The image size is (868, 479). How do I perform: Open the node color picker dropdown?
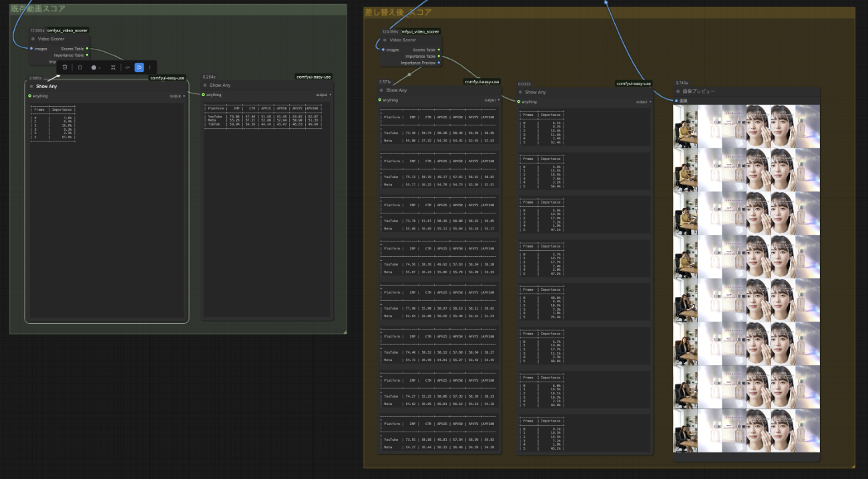(x=96, y=67)
